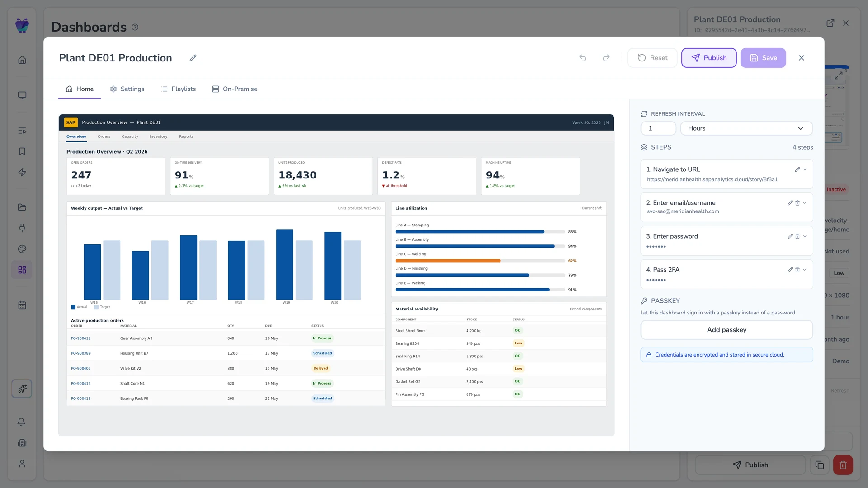Image resolution: width=868 pixels, height=488 pixels.
Task: Publish the dashboard from the editor header
Action: pos(709,58)
